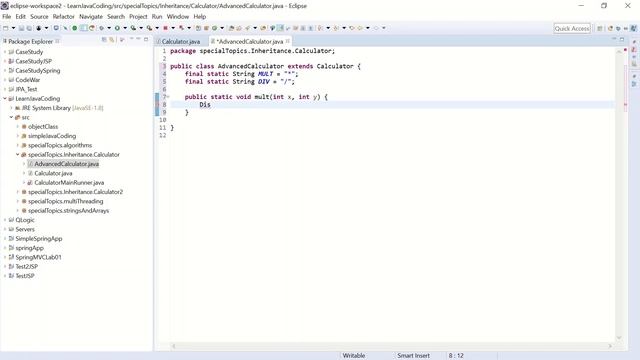Screen dimensions: 640x360
Task: Click the Back navigation arrow icon
Action: tap(360, 28)
